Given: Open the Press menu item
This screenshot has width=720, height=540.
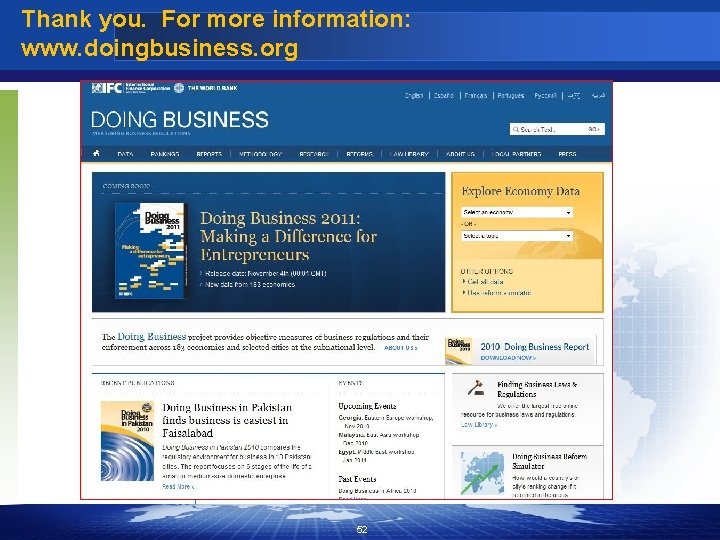Looking at the screenshot, I should pyautogui.click(x=567, y=154).
